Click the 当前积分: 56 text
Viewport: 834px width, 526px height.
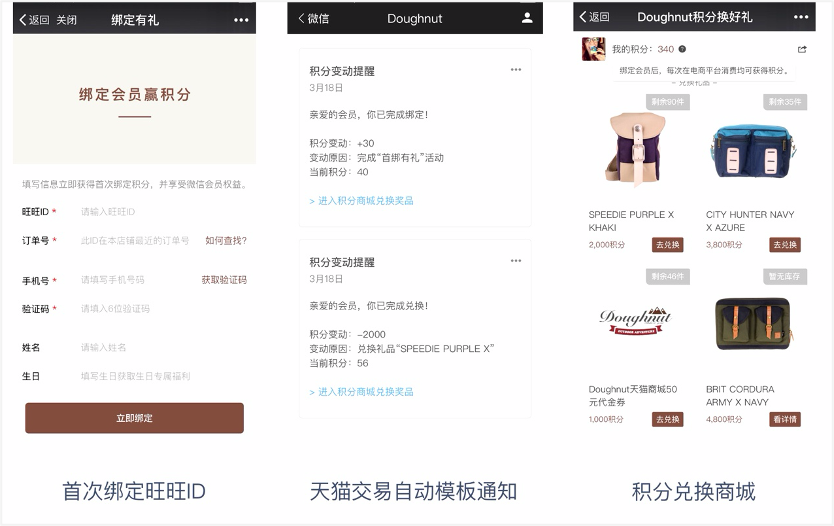[339, 363]
